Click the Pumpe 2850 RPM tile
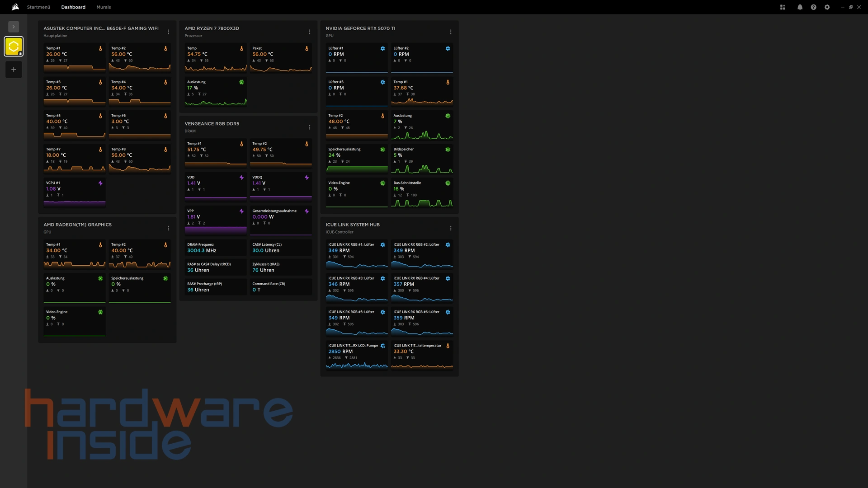 click(356, 355)
